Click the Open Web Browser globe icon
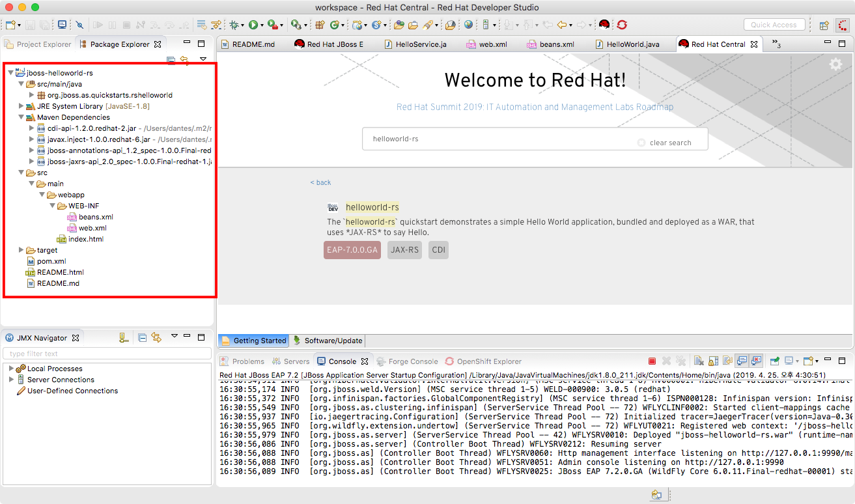The width and height of the screenshot is (855, 504). pyautogui.click(x=468, y=25)
